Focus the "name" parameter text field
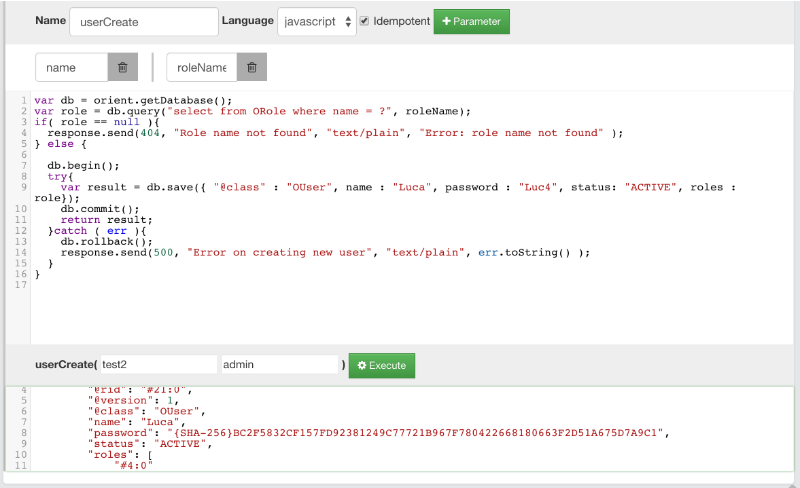The image size is (800, 488). (72, 67)
